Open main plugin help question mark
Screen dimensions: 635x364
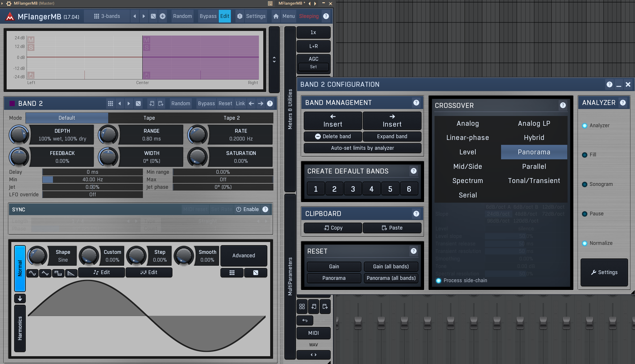[326, 16]
